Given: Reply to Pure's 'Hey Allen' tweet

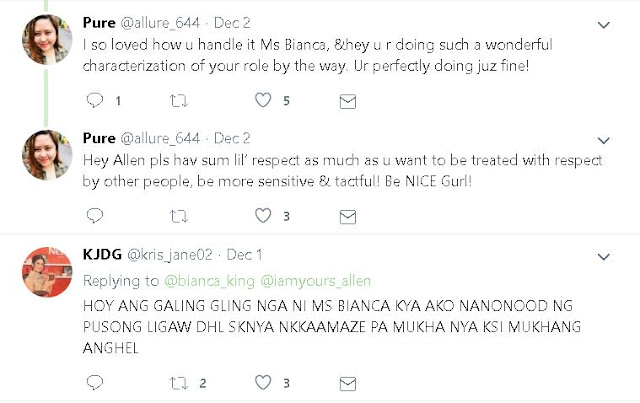Looking at the screenshot, I should coord(95,215).
